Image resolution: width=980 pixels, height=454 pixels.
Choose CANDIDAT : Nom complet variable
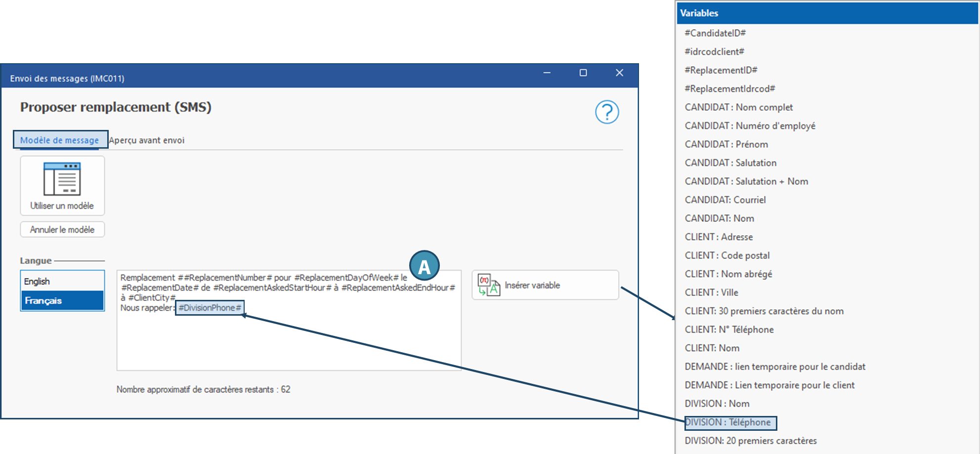[x=738, y=107]
